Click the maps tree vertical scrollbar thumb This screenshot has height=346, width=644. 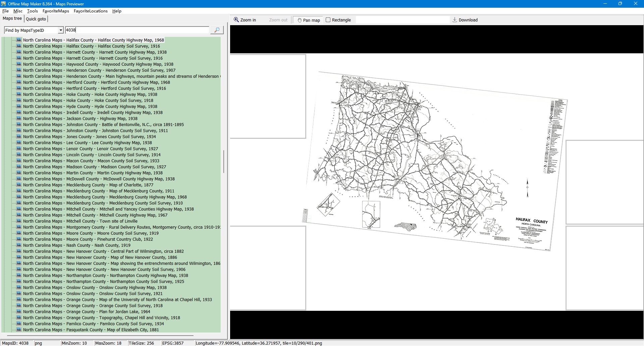224,162
